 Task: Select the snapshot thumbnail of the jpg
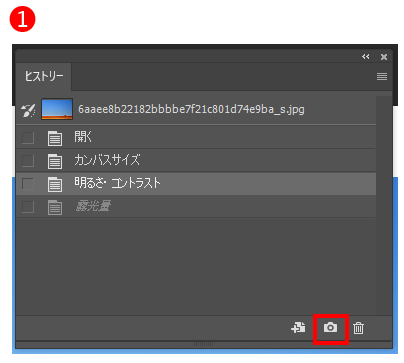click(x=57, y=109)
